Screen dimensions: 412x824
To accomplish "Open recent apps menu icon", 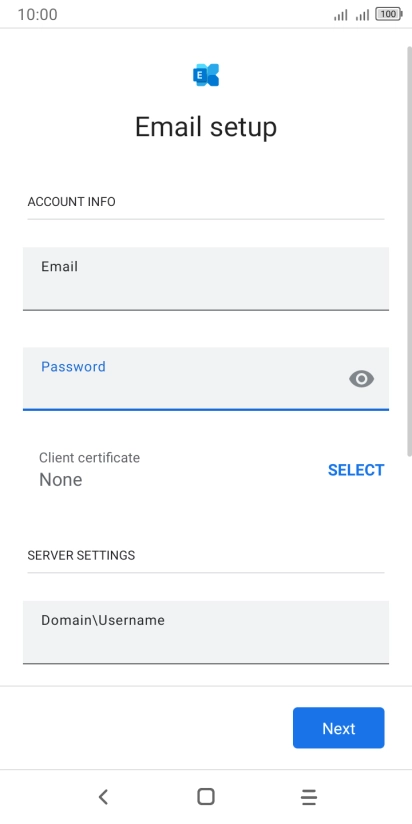I will [x=309, y=797].
